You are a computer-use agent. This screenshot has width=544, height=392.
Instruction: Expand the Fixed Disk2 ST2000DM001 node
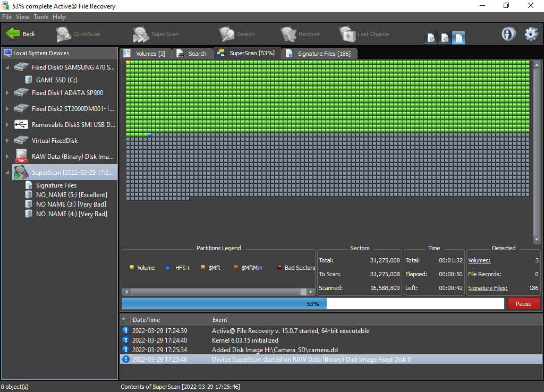[x=7, y=108]
